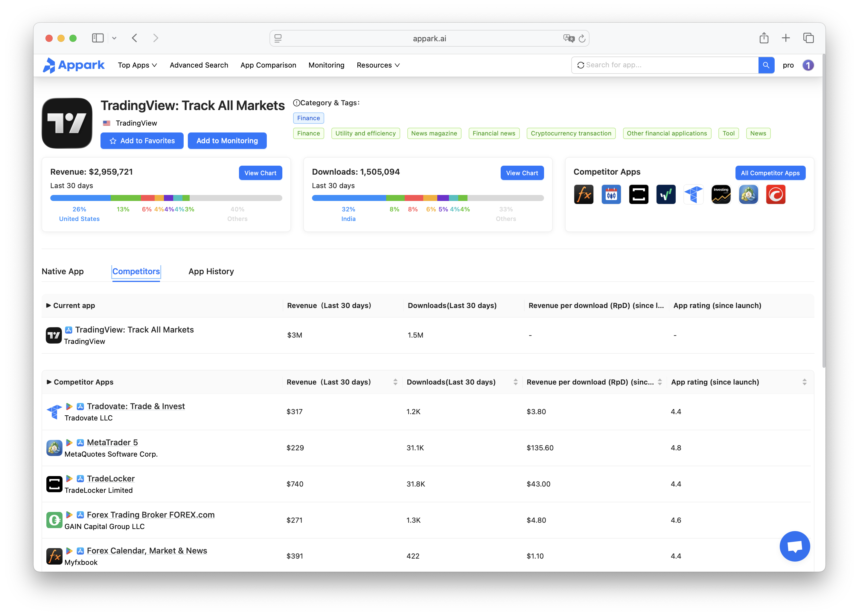Toggle the Safari sidebar button
This screenshot has height=616, width=859.
coord(98,38)
